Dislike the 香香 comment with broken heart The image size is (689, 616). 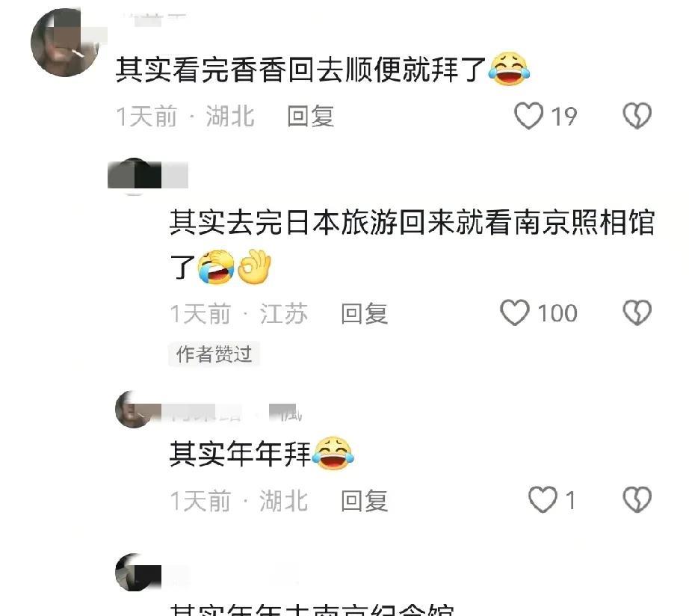click(x=637, y=116)
